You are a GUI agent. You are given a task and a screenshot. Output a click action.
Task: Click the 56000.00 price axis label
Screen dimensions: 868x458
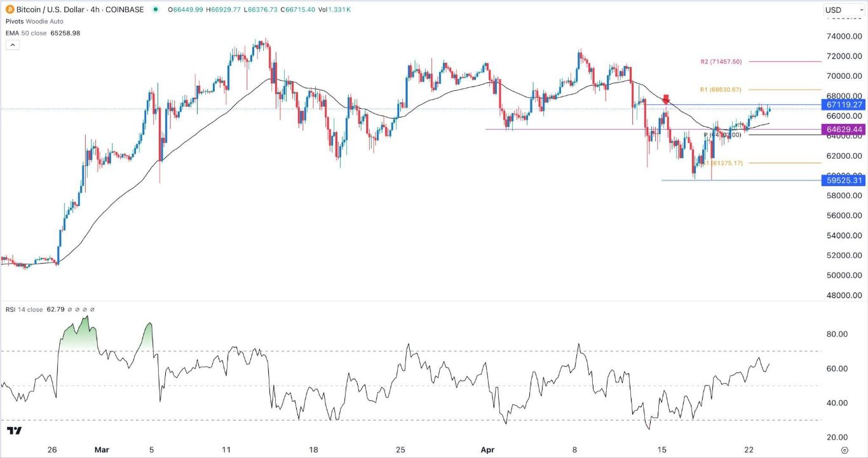coord(844,215)
